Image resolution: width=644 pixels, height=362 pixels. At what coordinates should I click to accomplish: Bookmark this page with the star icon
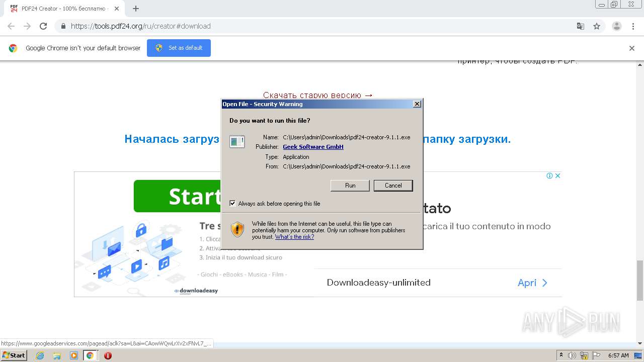597,26
